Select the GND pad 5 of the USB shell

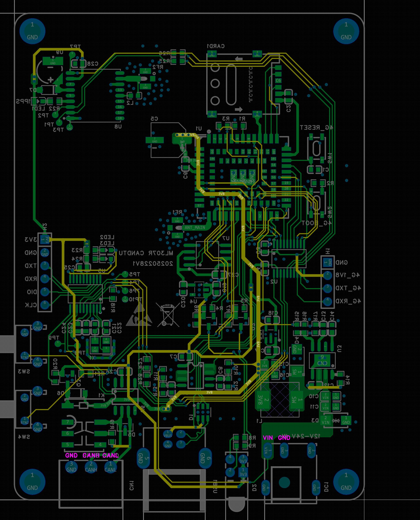(143, 459)
